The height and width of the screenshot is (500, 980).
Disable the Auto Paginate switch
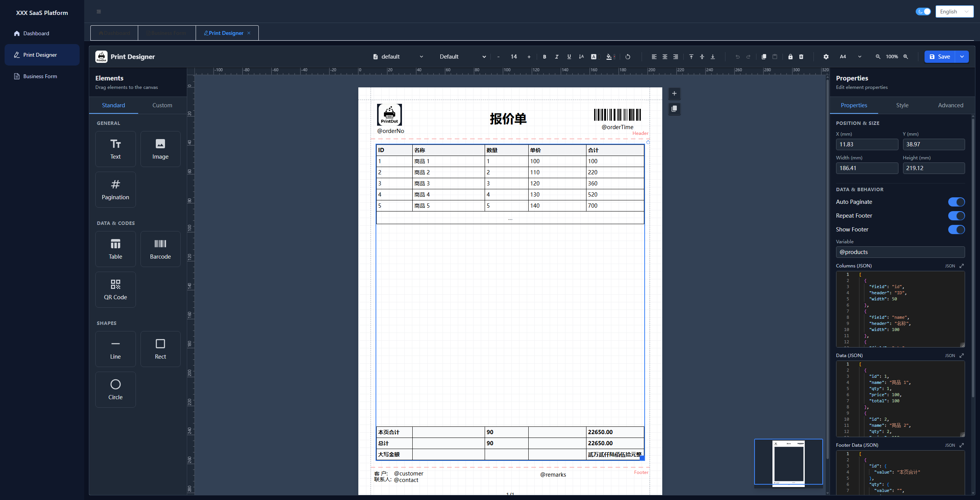tap(956, 202)
